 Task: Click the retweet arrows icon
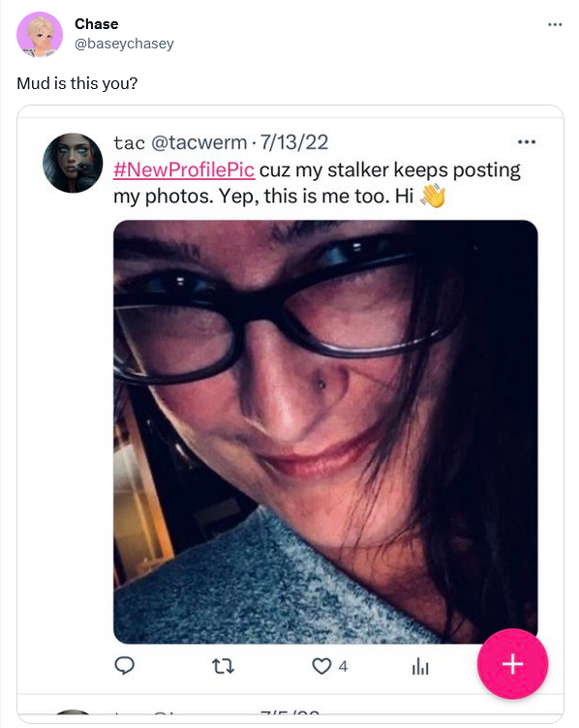223,667
